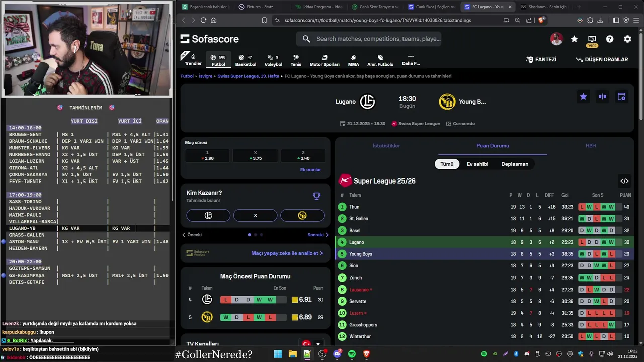This screenshot has width=644, height=362.
Task: Open Lausanne row in standings
Action: tap(485, 290)
